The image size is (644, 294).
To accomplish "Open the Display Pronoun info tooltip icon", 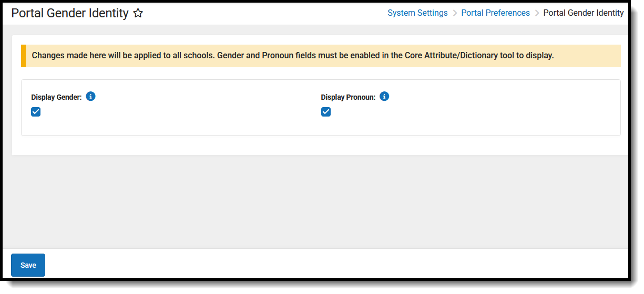I will (x=384, y=97).
